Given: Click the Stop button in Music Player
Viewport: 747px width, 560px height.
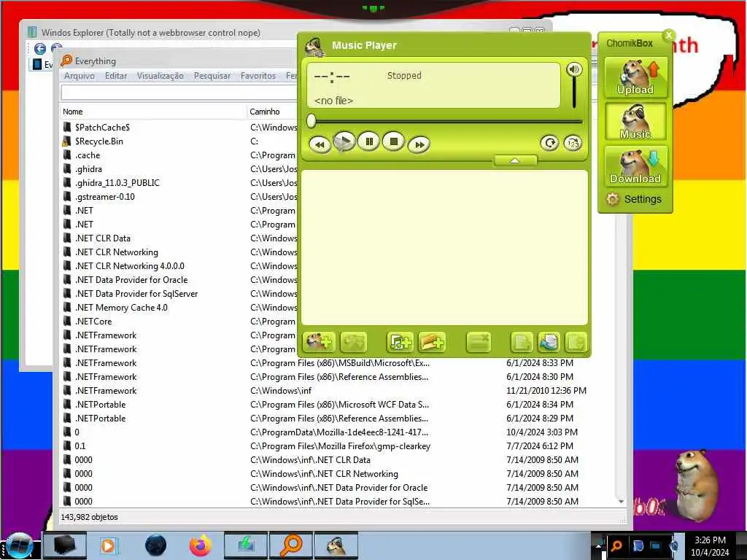Looking at the screenshot, I should [393, 141].
